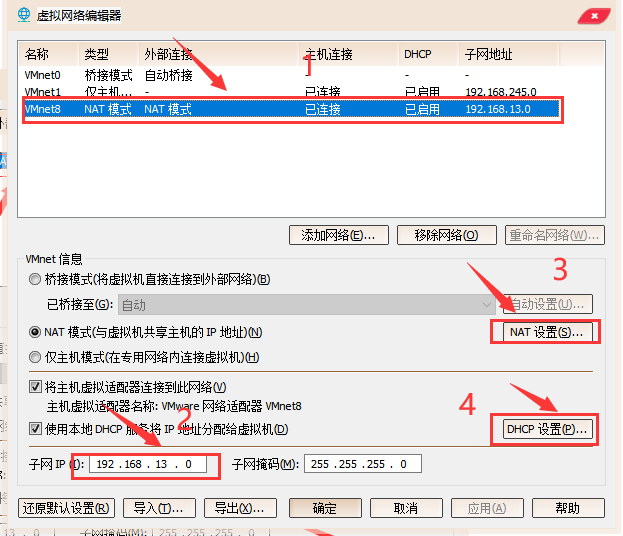This screenshot has width=623, height=536.
Task: Click 还原默认设置(R) button
Action: click(66, 508)
